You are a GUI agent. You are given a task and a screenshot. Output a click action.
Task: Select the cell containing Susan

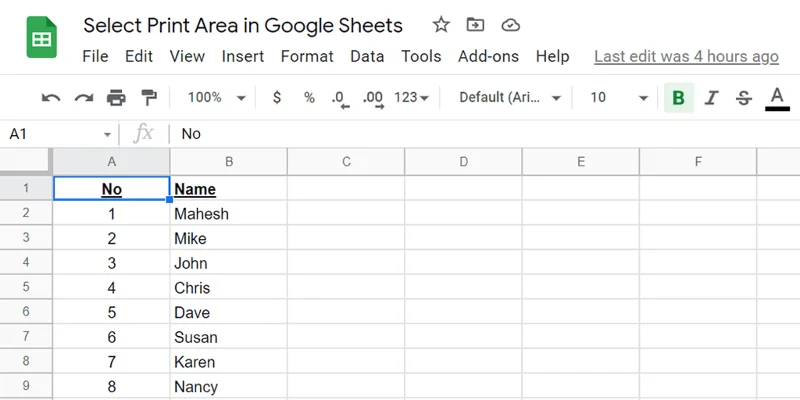click(229, 336)
